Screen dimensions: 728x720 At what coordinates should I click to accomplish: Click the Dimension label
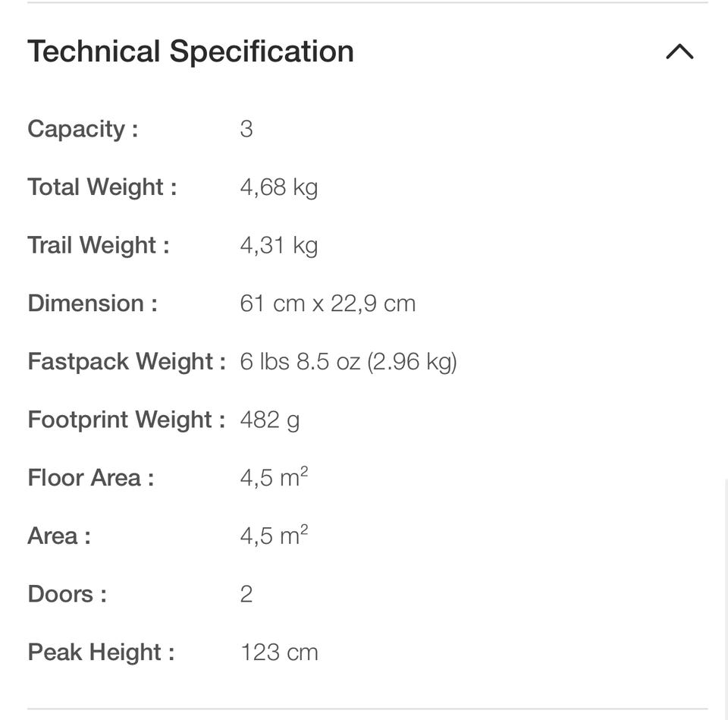pyautogui.click(x=93, y=303)
